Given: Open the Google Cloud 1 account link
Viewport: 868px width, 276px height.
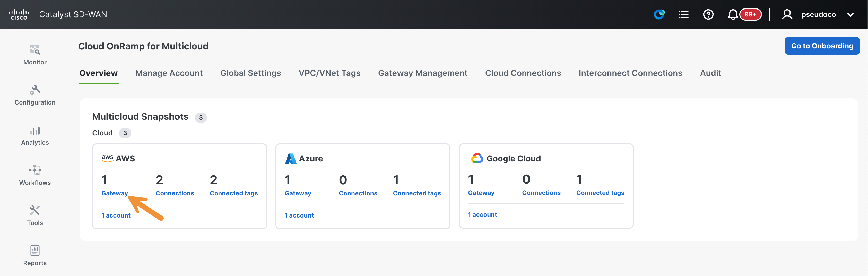Looking at the screenshot, I should point(482,215).
